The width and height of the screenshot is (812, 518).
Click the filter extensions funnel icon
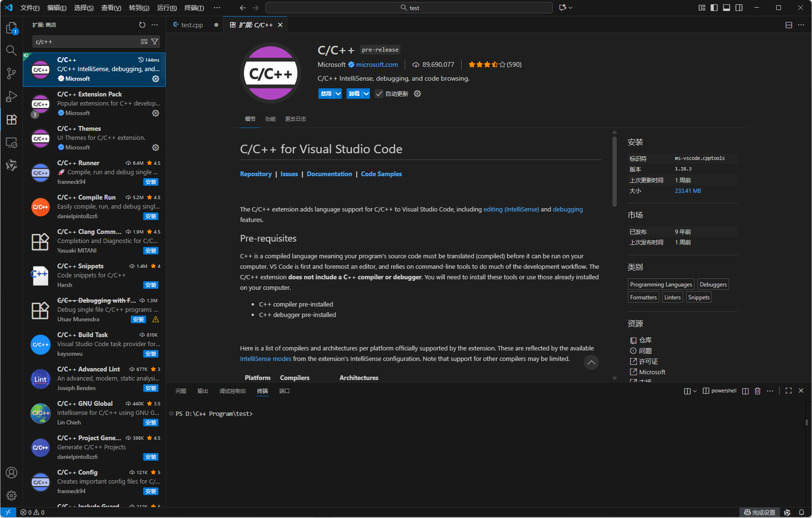pos(155,42)
